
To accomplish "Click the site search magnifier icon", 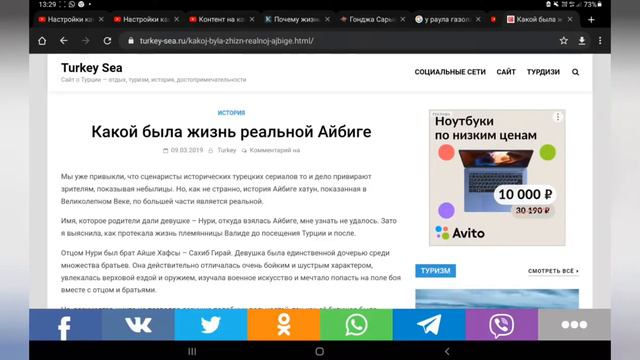I will pos(576,72).
